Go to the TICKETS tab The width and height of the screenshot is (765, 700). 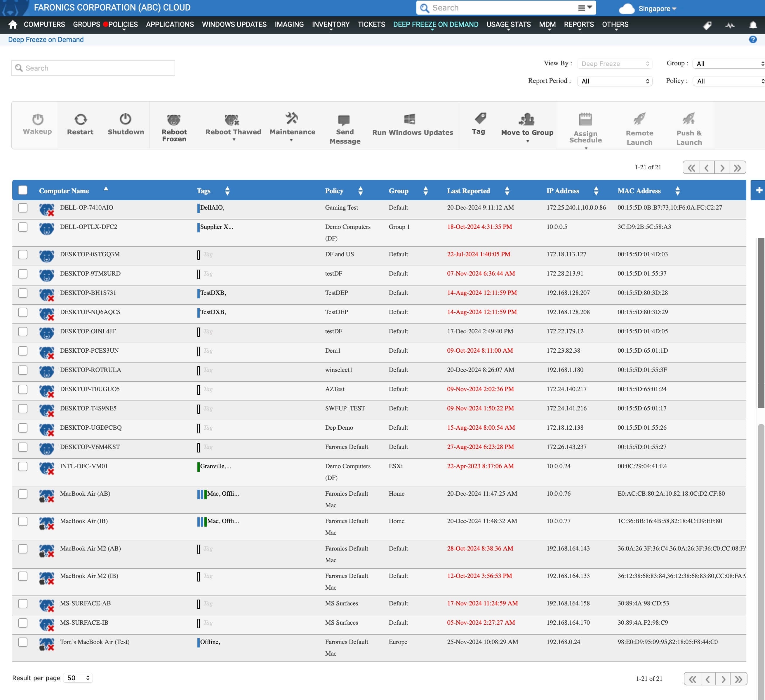[371, 25]
